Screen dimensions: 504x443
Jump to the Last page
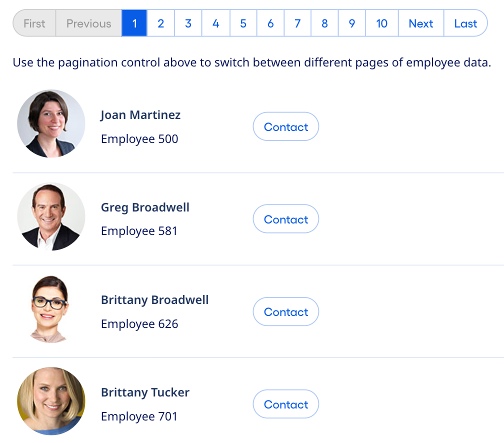pyautogui.click(x=465, y=23)
